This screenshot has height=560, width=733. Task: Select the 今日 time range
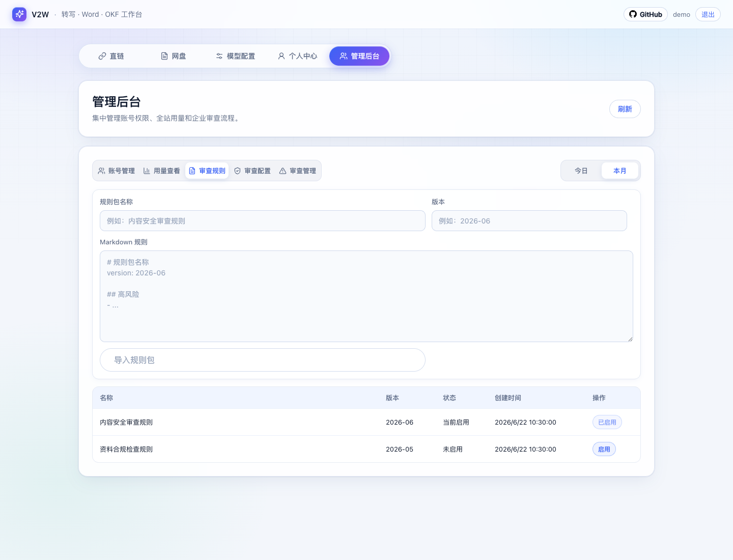pos(581,171)
